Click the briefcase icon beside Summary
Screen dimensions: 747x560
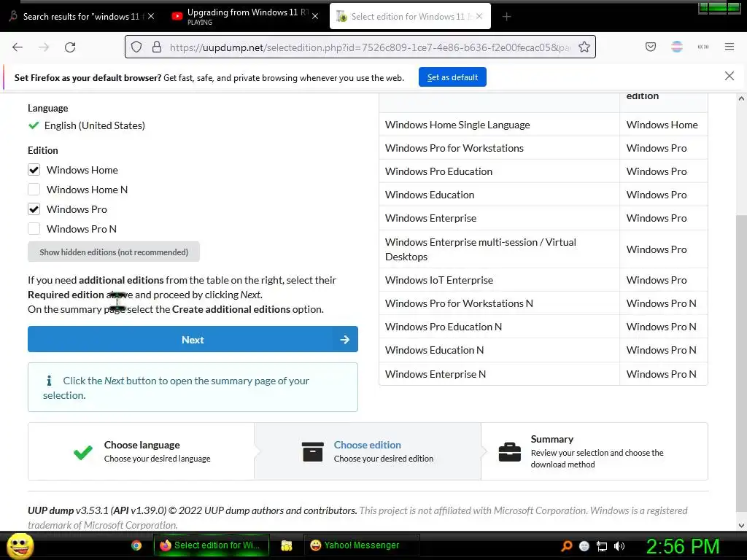pyautogui.click(x=509, y=452)
